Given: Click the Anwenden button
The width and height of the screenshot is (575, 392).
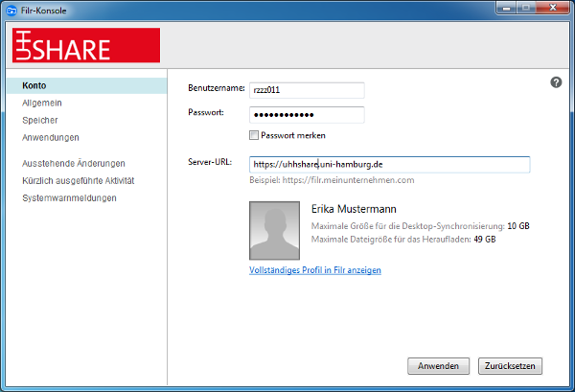Looking at the screenshot, I should point(438,366).
